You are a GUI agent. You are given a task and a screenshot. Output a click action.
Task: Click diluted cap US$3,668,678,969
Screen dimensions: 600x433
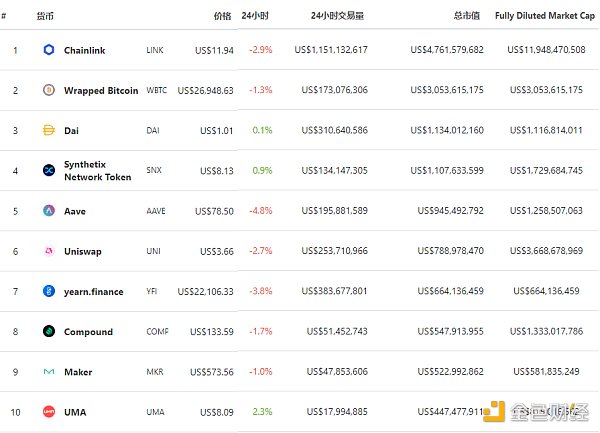pos(546,251)
